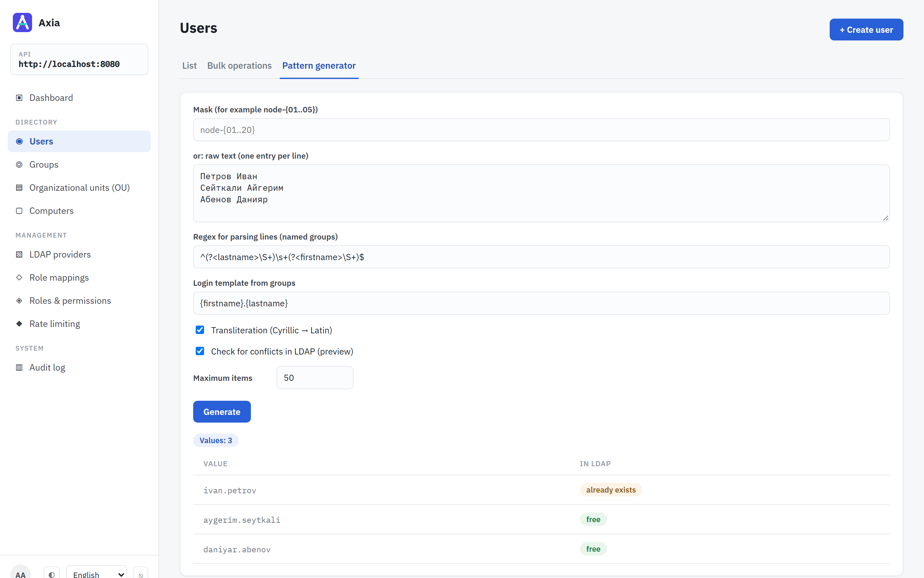924x578 pixels.
Task: Click the Axia logo icon
Action: [x=22, y=22]
